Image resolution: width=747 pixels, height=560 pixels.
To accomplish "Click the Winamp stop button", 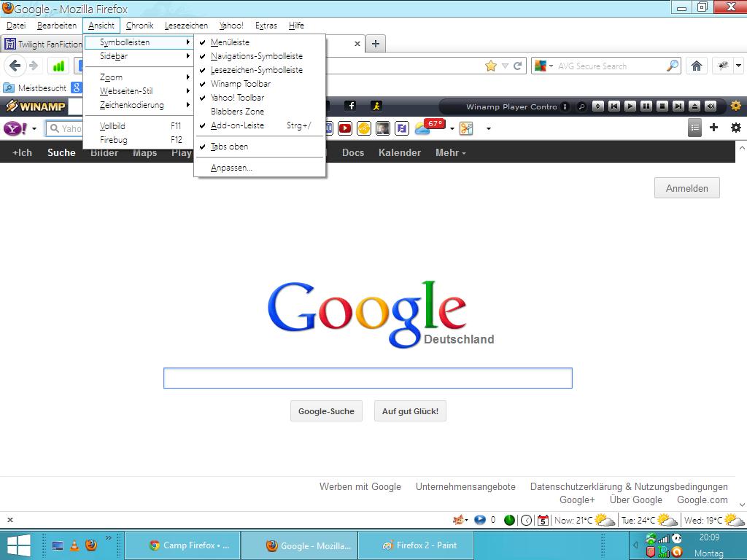I will click(662, 106).
